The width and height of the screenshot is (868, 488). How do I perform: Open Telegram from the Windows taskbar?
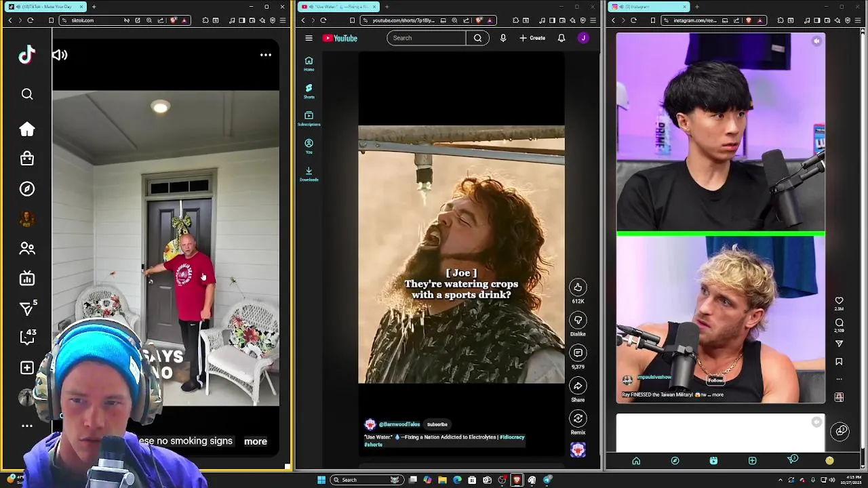coord(547,480)
